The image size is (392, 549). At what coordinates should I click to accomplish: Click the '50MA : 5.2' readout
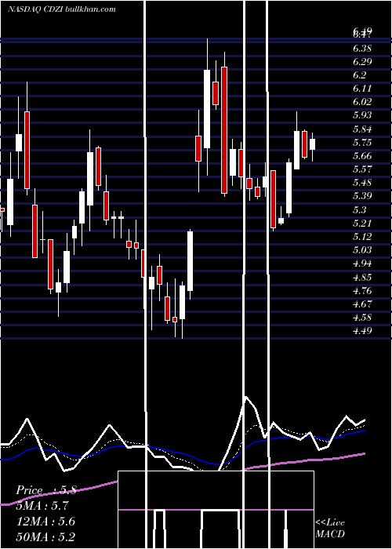pos(45,536)
